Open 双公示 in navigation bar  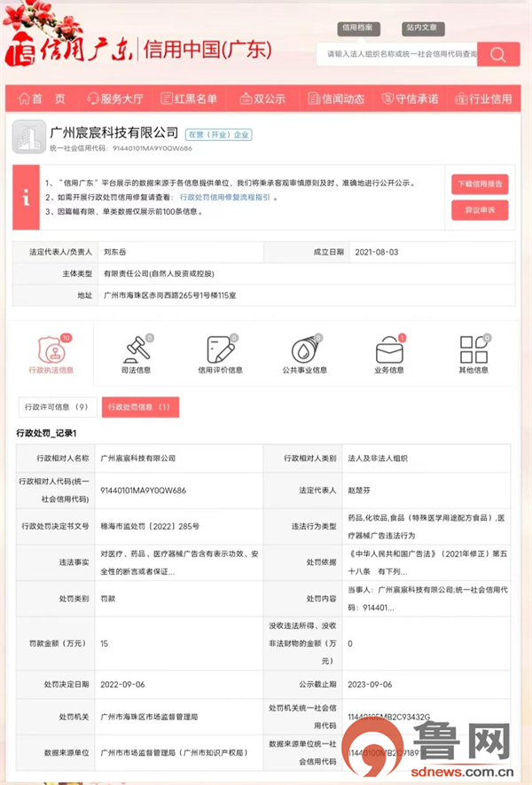(x=262, y=98)
